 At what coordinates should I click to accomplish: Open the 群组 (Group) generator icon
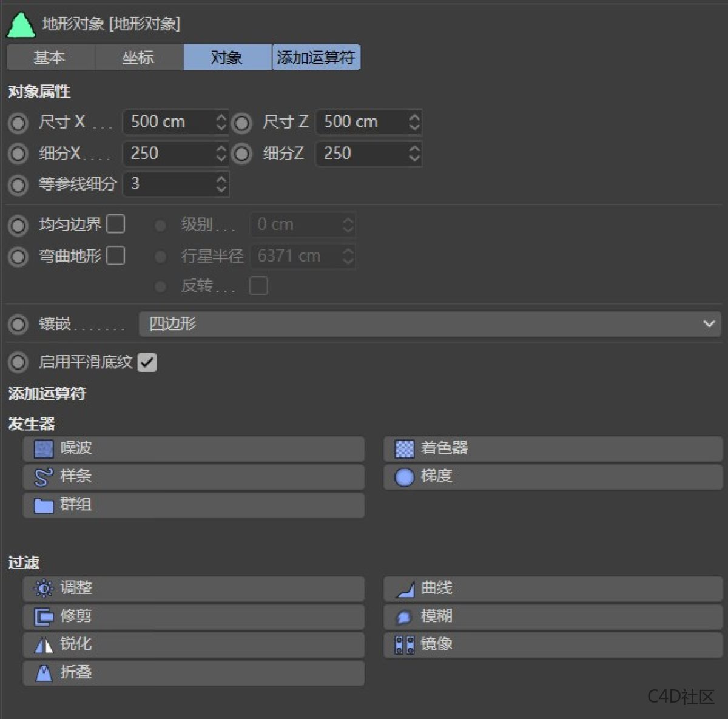click(42, 505)
